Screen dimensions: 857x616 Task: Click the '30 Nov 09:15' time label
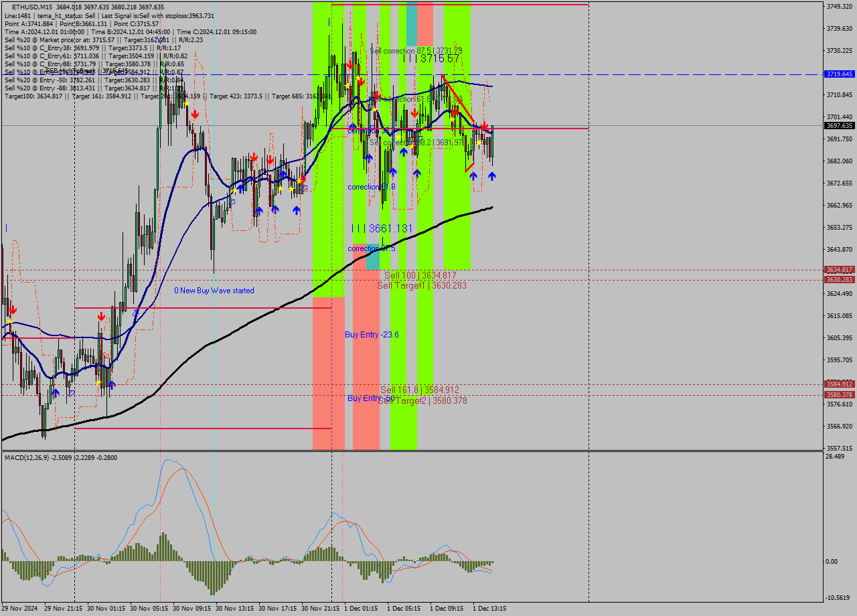[x=191, y=609]
